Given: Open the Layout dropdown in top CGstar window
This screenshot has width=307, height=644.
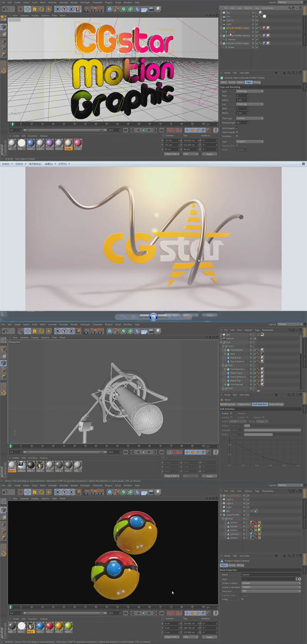Looking at the screenshot, I should tap(289, 2).
